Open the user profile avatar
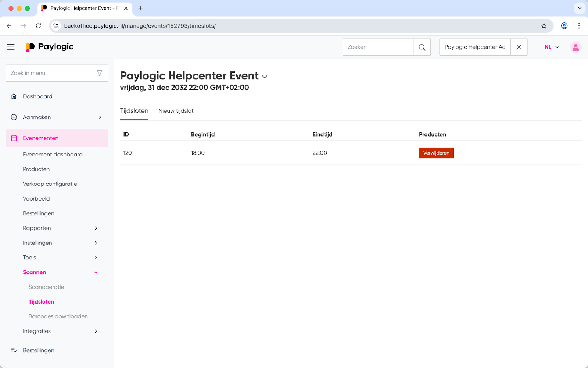588x368 pixels. pyautogui.click(x=576, y=47)
